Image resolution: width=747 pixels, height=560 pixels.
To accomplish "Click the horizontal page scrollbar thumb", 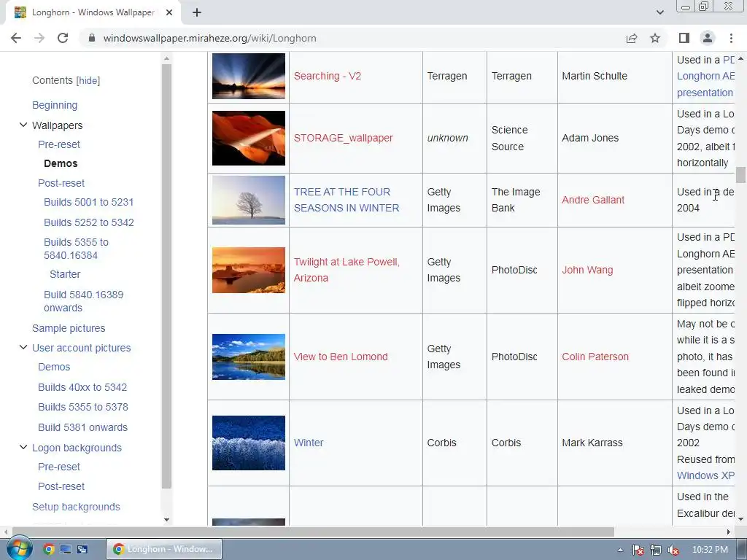I will [x=313, y=532].
